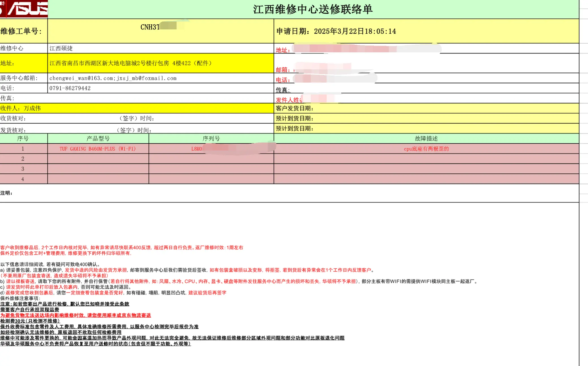
Task: Select the line 保外维修注意事项
Action: click(x=20, y=298)
